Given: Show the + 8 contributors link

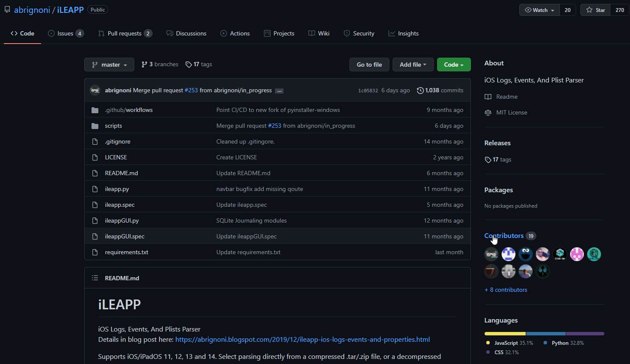Looking at the screenshot, I should (x=506, y=290).
